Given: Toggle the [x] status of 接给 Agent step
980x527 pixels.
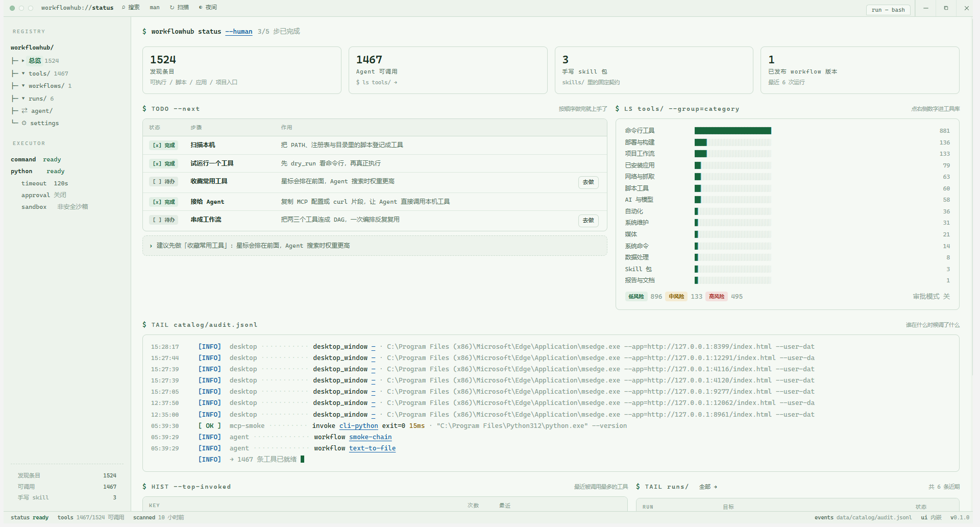Looking at the screenshot, I should click(x=163, y=202).
